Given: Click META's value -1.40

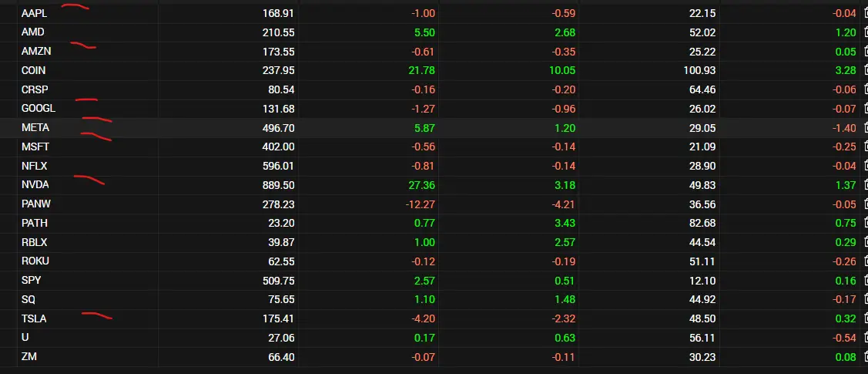Looking at the screenshot, I should pyautogui.click(x=844, y=127).
